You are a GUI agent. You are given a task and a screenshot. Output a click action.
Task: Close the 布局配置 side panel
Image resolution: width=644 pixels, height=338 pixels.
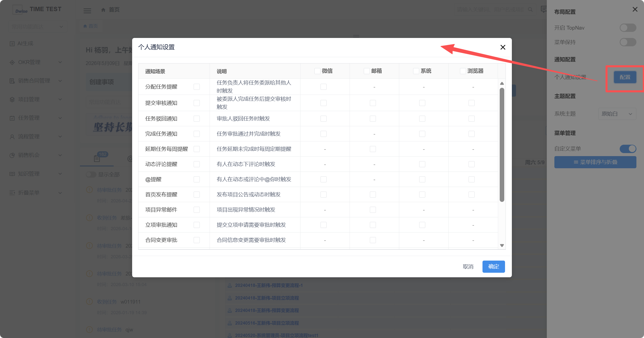tap(635, 9)
